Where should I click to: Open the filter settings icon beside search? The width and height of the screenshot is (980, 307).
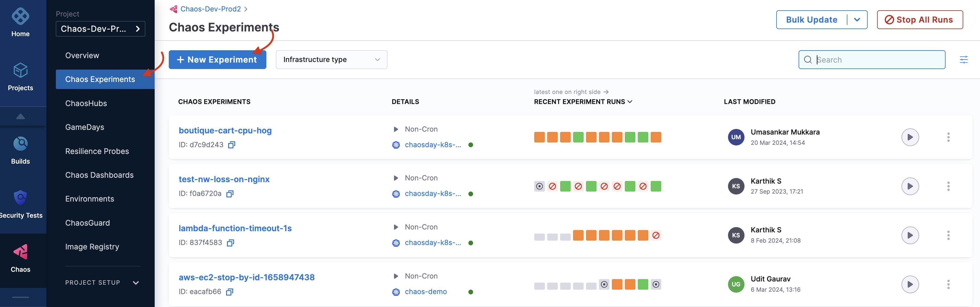click(963, 60)
